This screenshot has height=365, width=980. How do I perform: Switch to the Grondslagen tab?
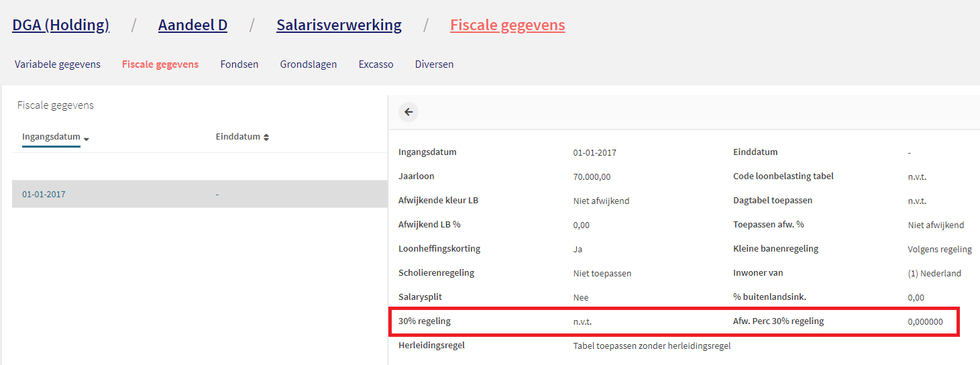(x=309, y=64)
